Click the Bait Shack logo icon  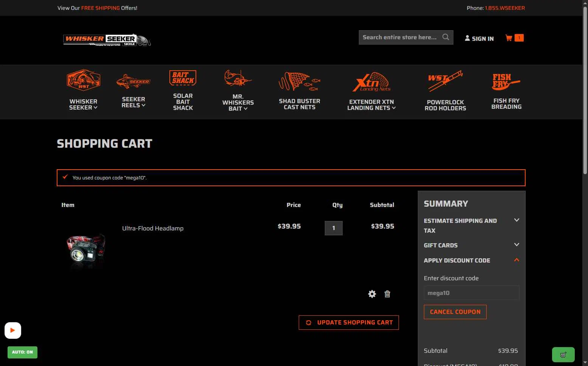click(x=183, y=78)
